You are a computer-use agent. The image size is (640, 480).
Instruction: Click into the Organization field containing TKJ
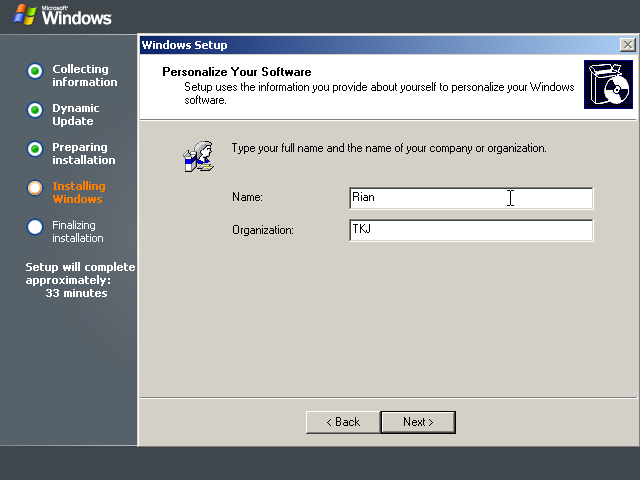[x=471, y=230]
